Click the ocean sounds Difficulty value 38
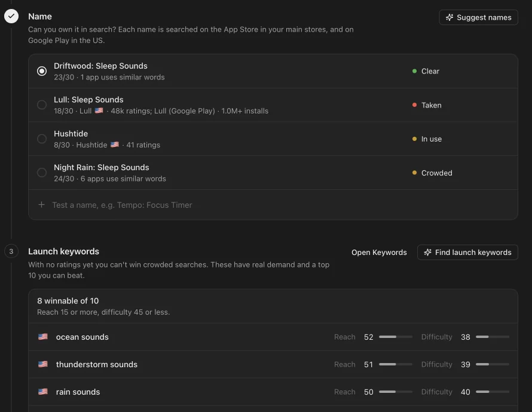 coord(466,337)
